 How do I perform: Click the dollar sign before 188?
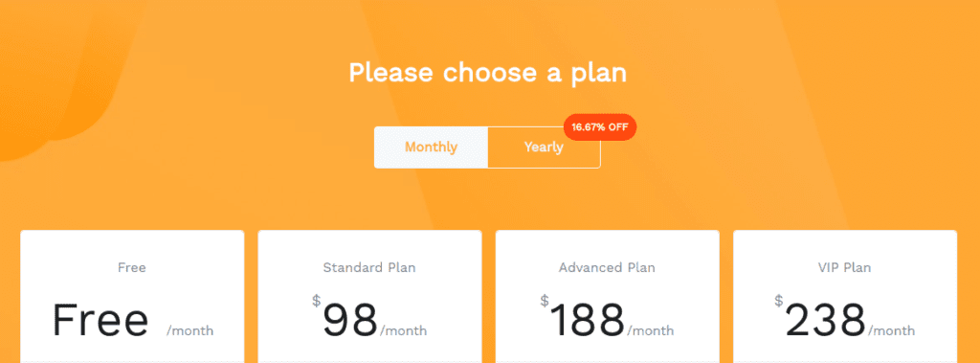click(x=545, y=301)
